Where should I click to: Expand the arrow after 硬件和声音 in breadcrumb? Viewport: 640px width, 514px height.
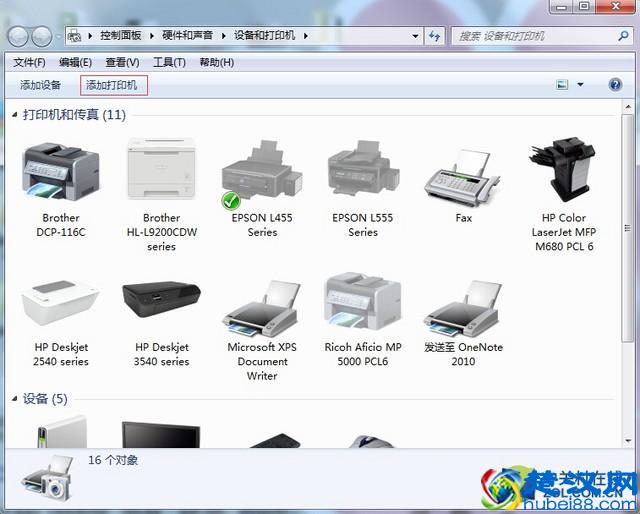click(x=224, y=36)
